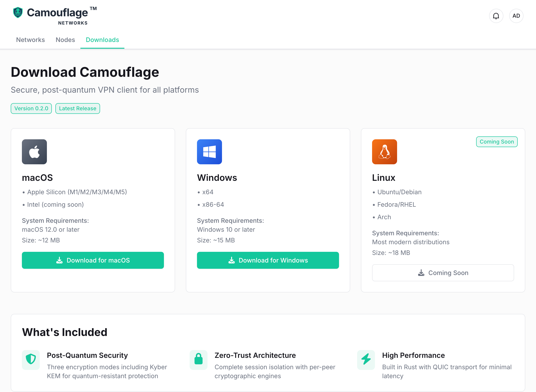Click the Coming Soon badge on Linux card
The image size is (536, 392).
[497, 142]
